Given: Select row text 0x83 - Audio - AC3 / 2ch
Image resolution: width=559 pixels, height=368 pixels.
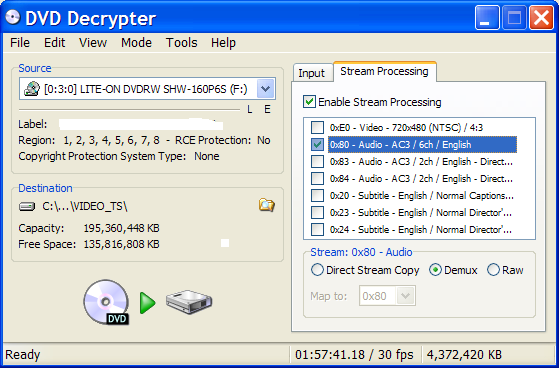Looking at the screenshot, I should (x=421, y=162).
